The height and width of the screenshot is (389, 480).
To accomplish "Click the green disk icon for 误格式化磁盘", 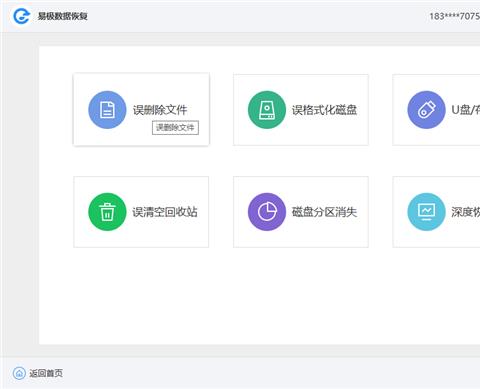I will [267, 110].
